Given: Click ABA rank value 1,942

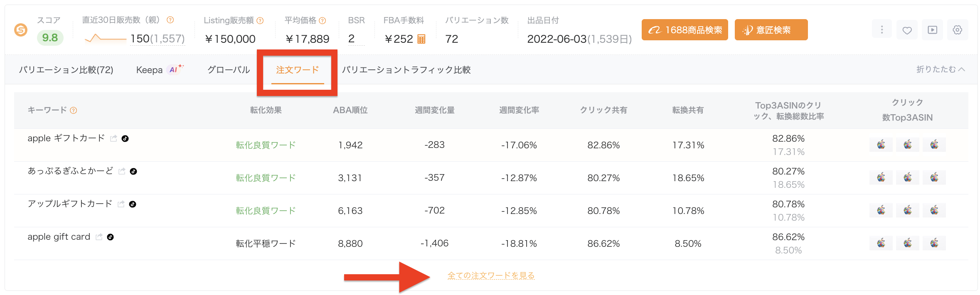Looking at the screenshot, I should pyautogui.click(x=350, y=145).
